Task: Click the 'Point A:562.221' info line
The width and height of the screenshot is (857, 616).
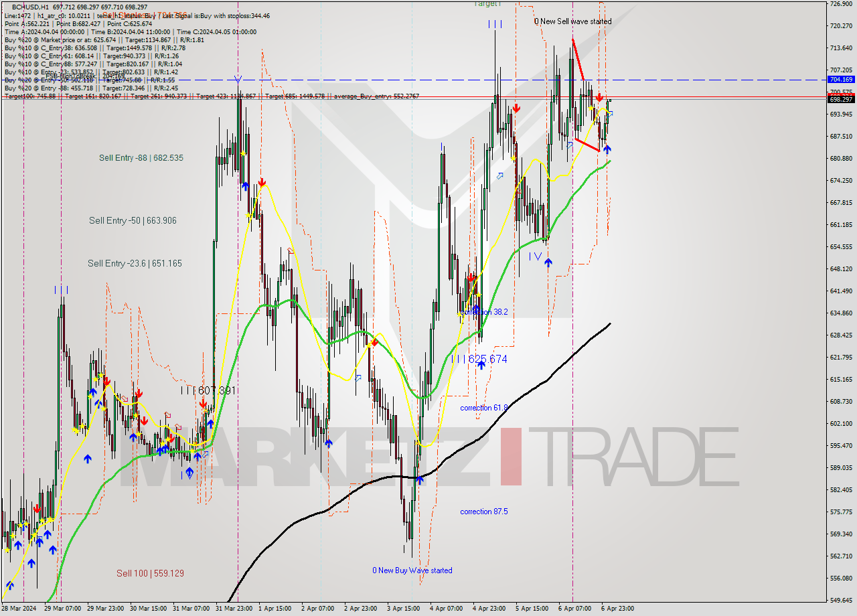Action: (78, 24)
